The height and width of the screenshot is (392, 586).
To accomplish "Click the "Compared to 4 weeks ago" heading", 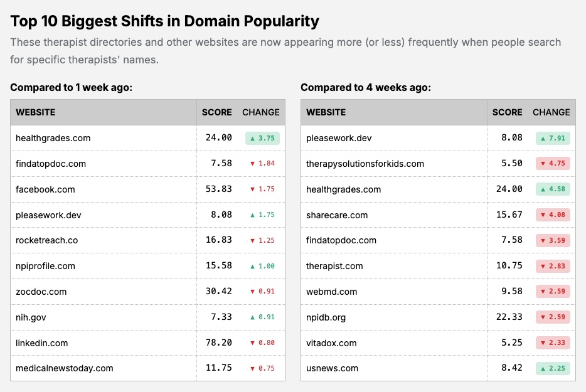I will tap(366, 87).
